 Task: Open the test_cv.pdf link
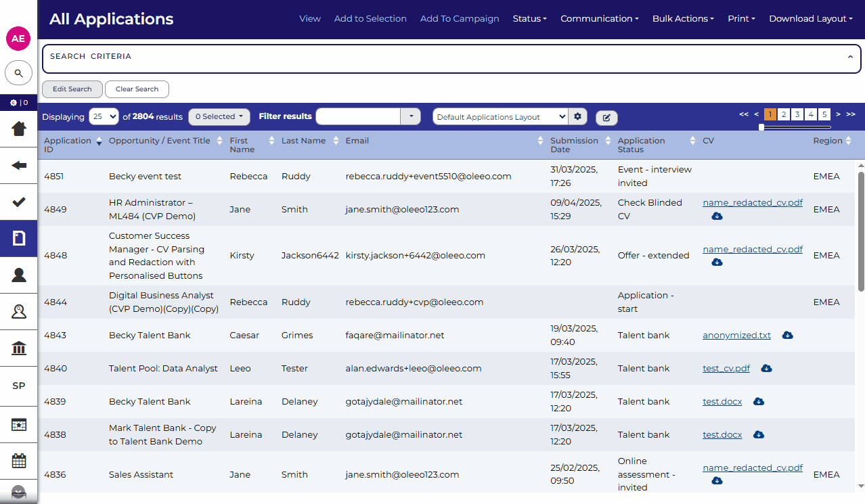[x=726, y=369]
